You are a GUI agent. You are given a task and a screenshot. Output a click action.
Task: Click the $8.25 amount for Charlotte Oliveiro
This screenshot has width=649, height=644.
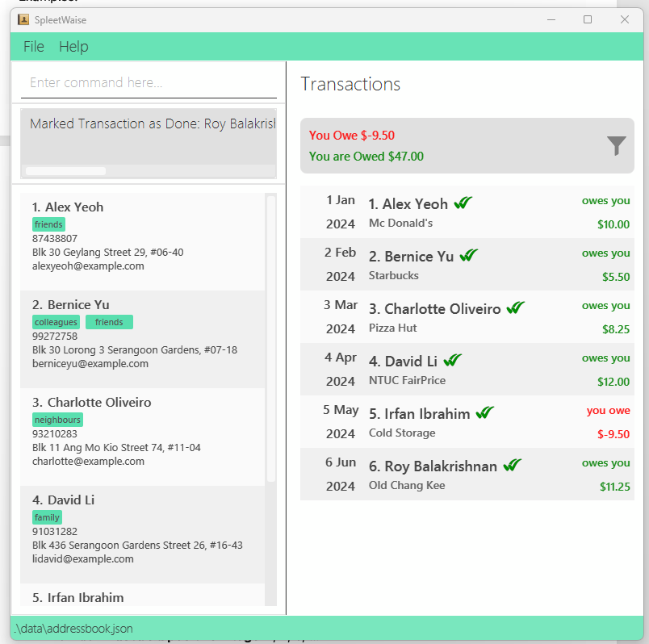(616, 329)
